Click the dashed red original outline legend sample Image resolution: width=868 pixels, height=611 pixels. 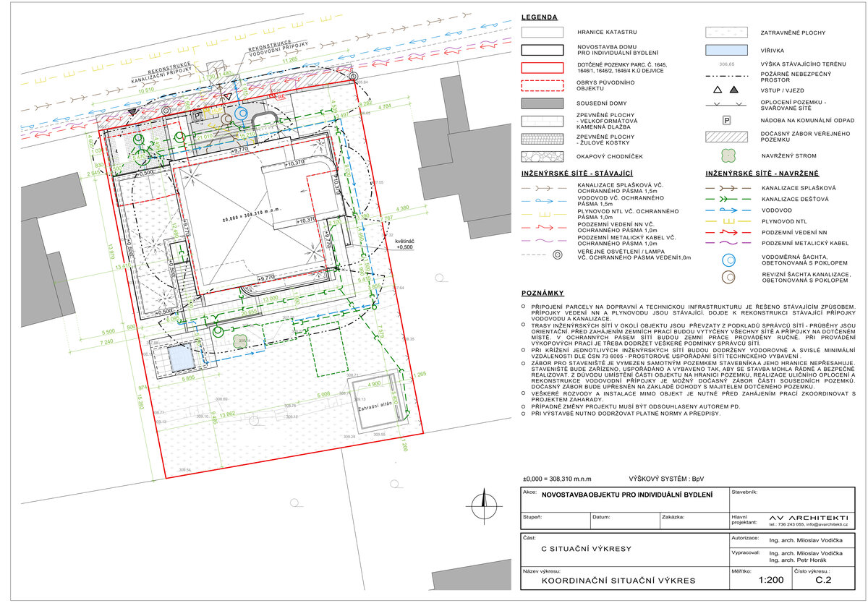[542, 87]
